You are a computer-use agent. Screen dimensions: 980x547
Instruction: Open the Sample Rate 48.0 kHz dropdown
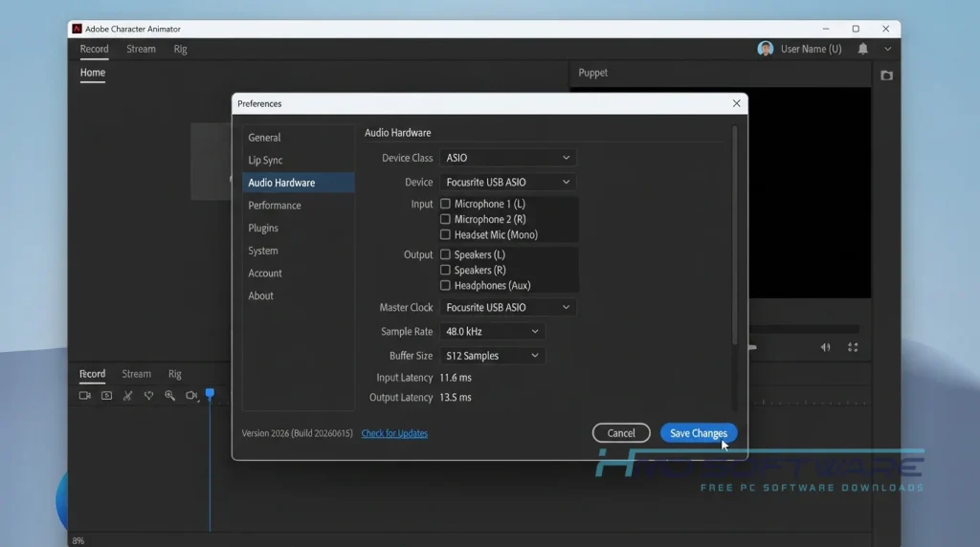click(x=492, y=331)
